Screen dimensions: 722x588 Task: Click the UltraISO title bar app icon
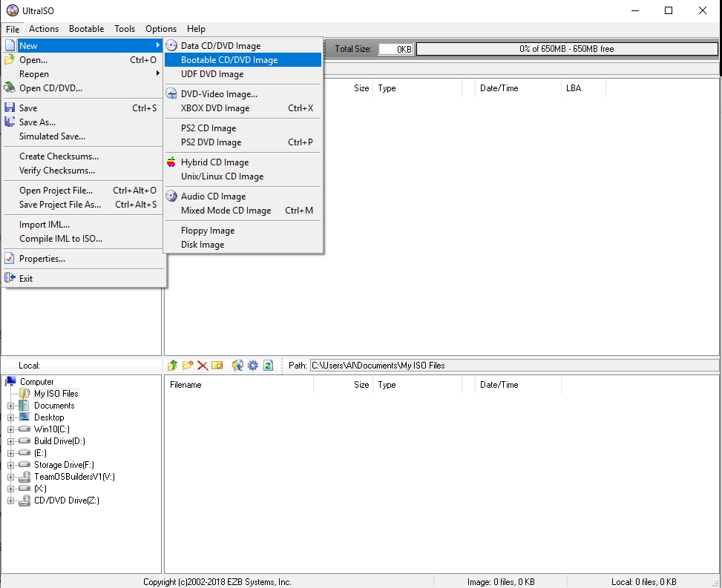[13, 10]
